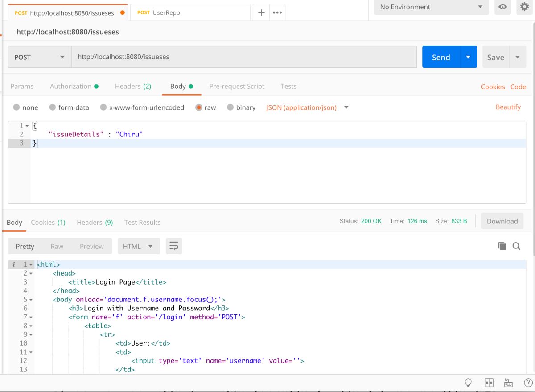Open the Test Results tab
The height and width of the screenshot is (392, 535).
tap(142, 222)
